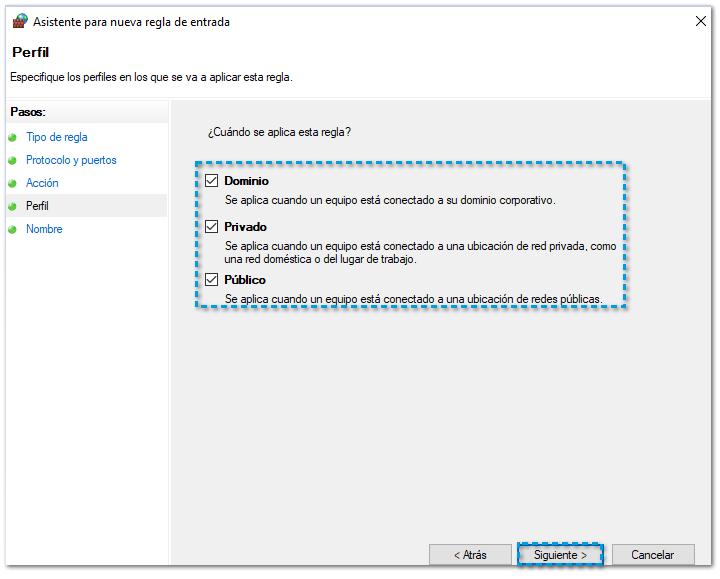The height and width of the screenshot is (579, 720).
Task: Select the Perfil step in sidebar
Action: pos(37,206)
